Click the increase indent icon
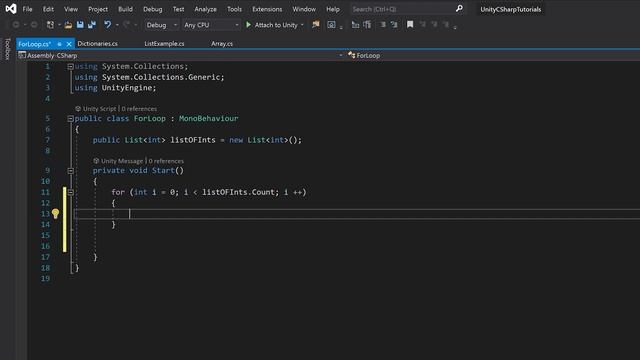The height and width of the screenshot is (360, 640). pos(367,25)
